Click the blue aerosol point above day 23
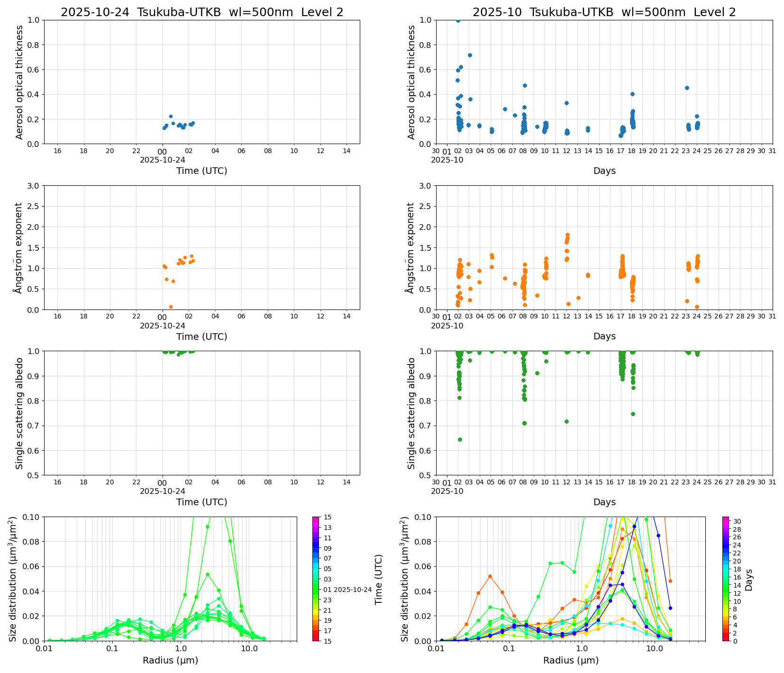784x673 pixels. [687, 88]
